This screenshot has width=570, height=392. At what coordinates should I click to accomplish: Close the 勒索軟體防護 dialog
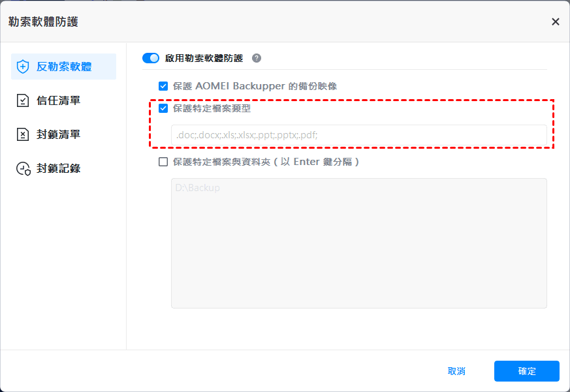tap(555, 22)
